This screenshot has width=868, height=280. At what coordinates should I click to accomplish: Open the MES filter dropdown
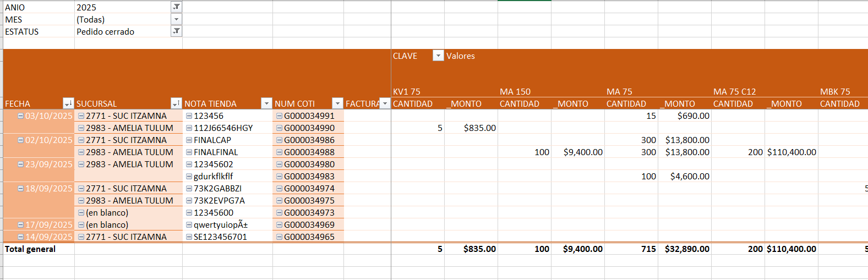[x=176, y=19]
